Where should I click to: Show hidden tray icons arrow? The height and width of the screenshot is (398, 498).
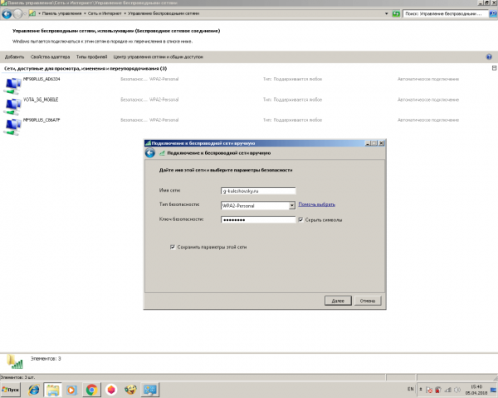click(421, 389)
